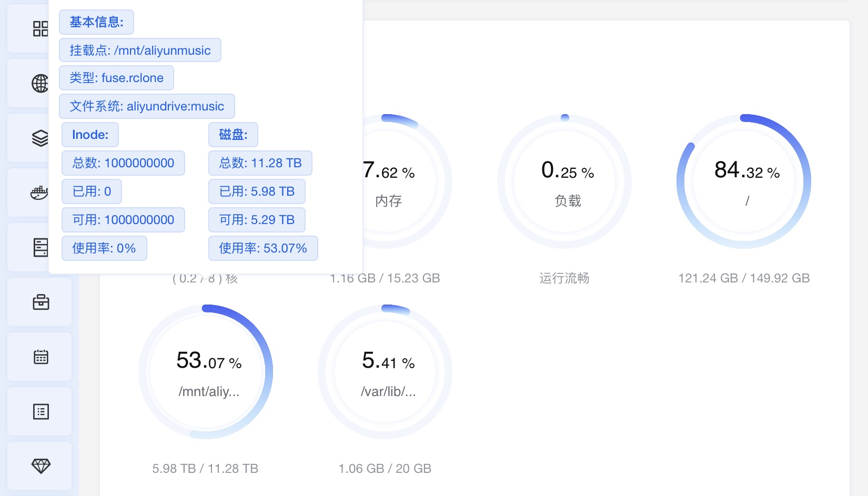Open the calendar scheduled tasks icon
Viewport: 868px width, 496px height.
41,357
